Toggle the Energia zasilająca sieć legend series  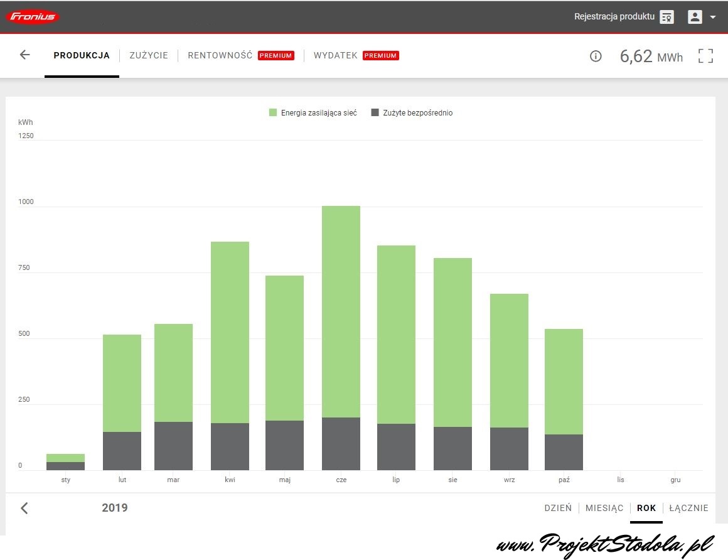tap(313, 113)
